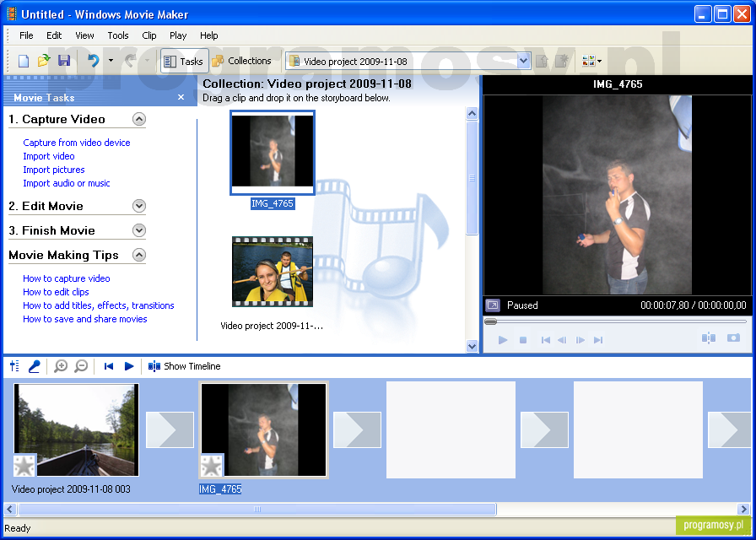Create a new project with toolbar icon
756x540 pixels.
[23, 61]
